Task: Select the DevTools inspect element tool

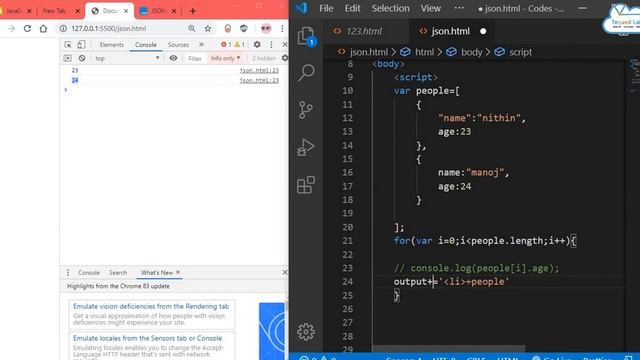Action: (68, 44)
